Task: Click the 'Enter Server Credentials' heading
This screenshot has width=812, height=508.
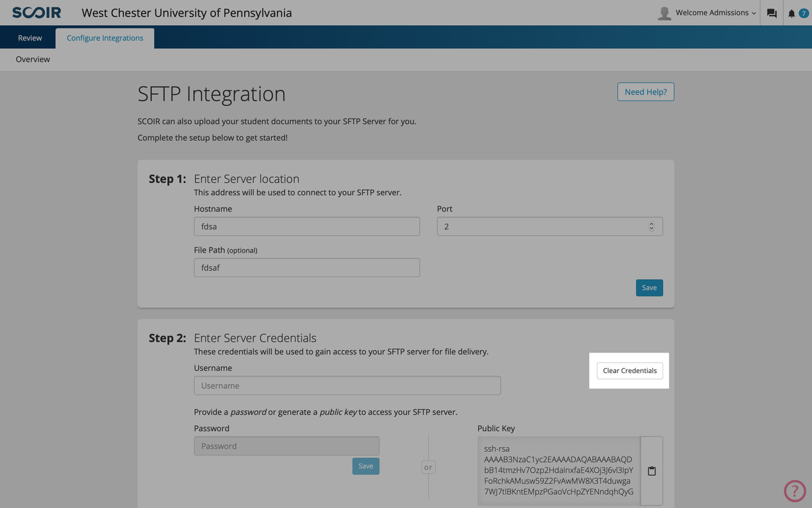Action: pos(255,338)
